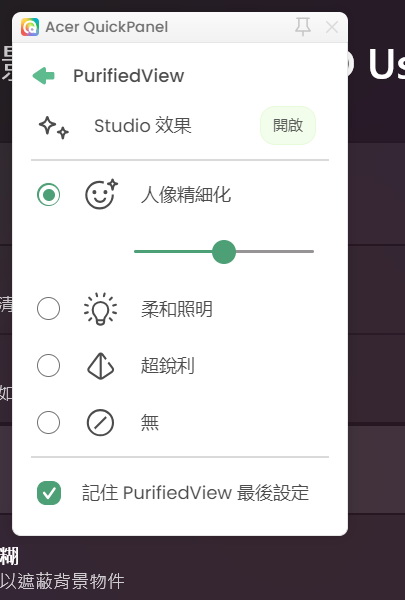This screenshot has width=405, height=600.
Task: Click the 柔和照明 label text
Action: (177, 309)
